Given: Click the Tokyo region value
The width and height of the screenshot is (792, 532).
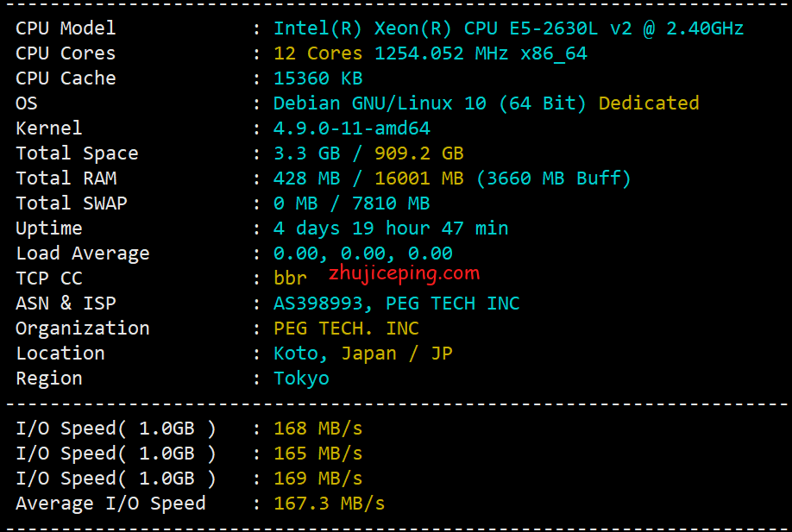Looking at the screenshot, I should click(x=301, y=379).
